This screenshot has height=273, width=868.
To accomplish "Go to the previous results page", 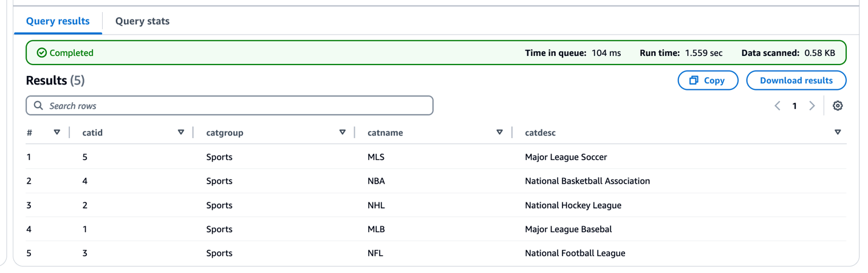I will coord(777,106).
